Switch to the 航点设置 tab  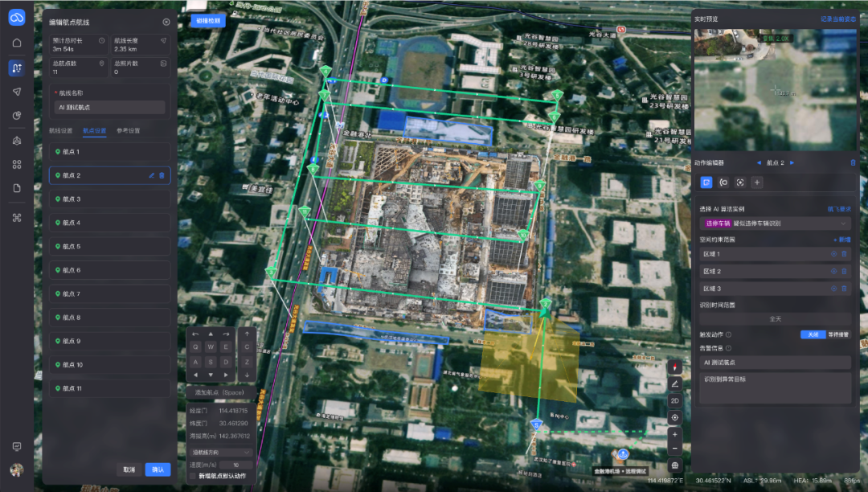tap(94, 130)
